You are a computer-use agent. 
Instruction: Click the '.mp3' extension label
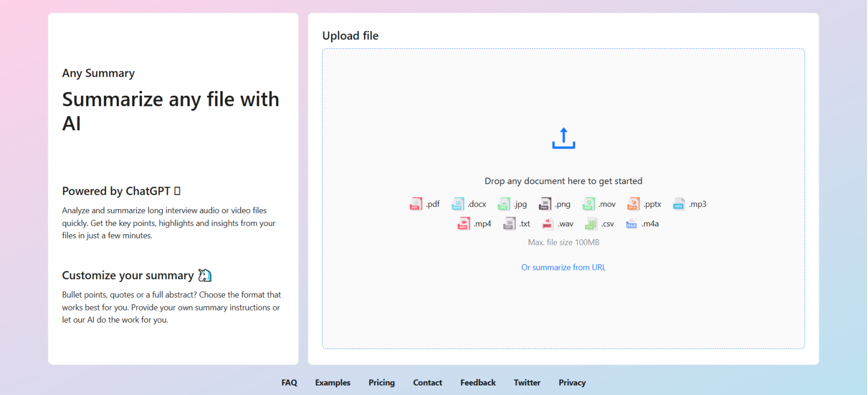(x=697, y=204)
